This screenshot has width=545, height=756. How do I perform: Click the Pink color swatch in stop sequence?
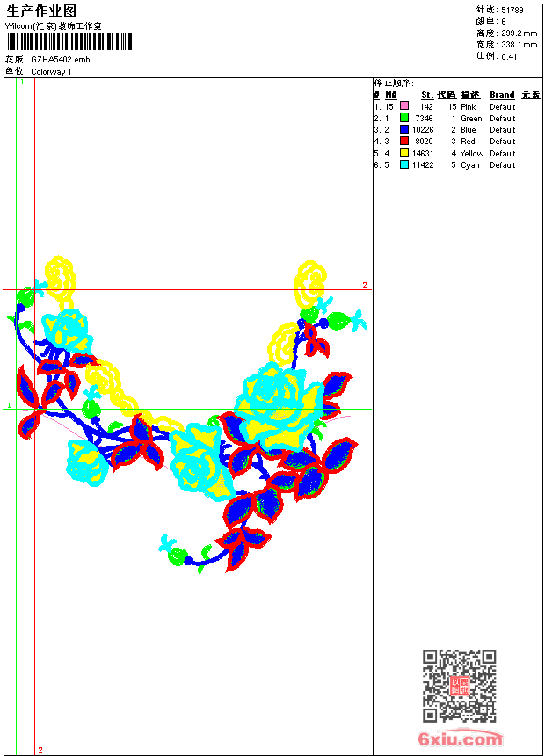404,106
